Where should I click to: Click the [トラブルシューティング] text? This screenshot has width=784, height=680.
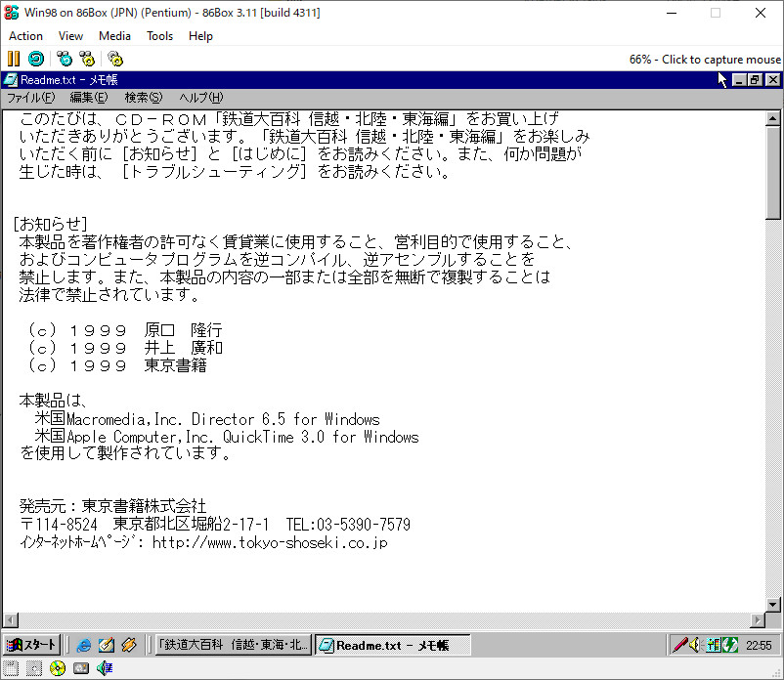tap(214, 172)
